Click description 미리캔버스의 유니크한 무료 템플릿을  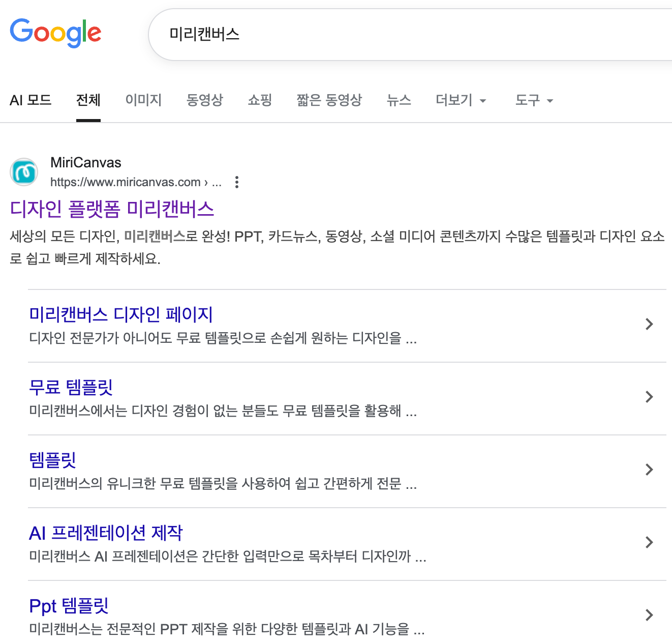click(x=223, y=483)
